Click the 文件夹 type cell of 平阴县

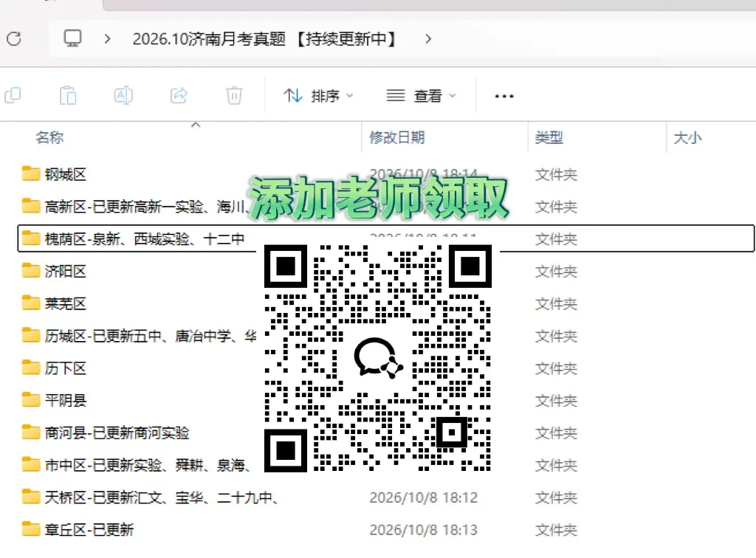pyautogui.click(x=556, y=401)
